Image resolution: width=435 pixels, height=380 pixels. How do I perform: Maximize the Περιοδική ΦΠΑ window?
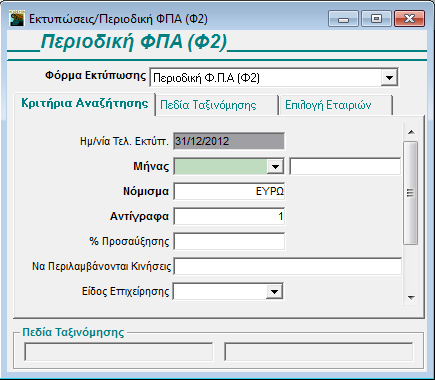click(x=376, y=19)
